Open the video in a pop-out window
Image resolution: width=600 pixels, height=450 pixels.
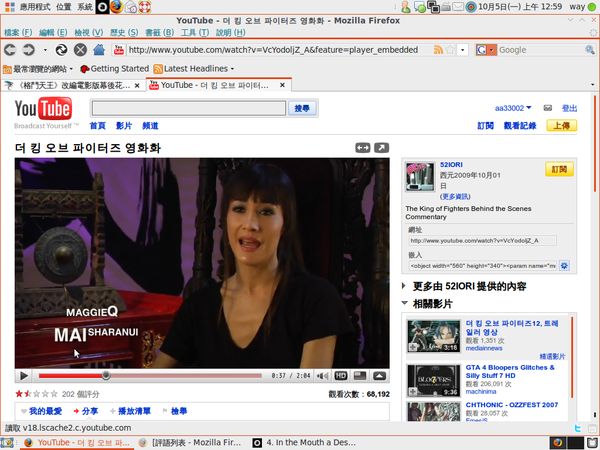381,148
